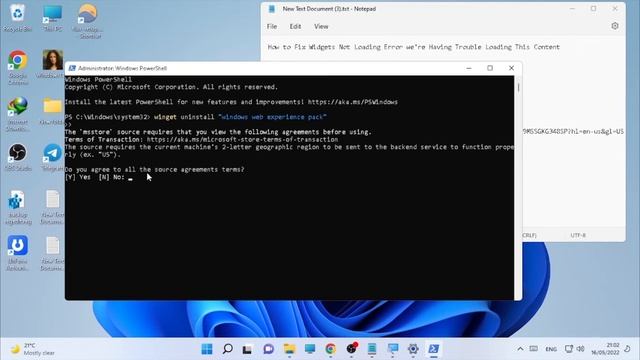This screenshot has height=360, width=640.
Task: Open Settings gear on the taskbar
Action: coord(413,349)
